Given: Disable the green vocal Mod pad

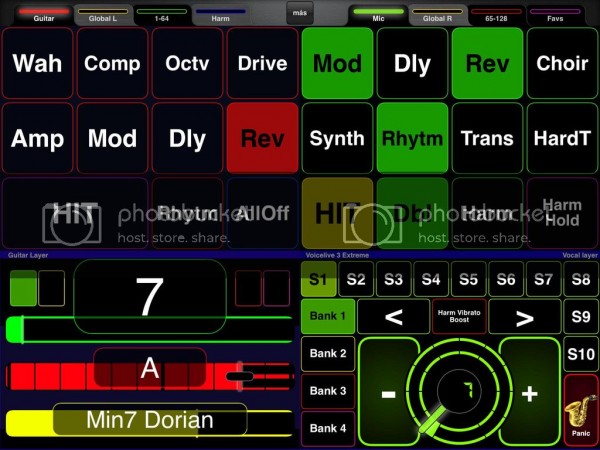Looking at the screenshot, I should [x=338, y=63].
